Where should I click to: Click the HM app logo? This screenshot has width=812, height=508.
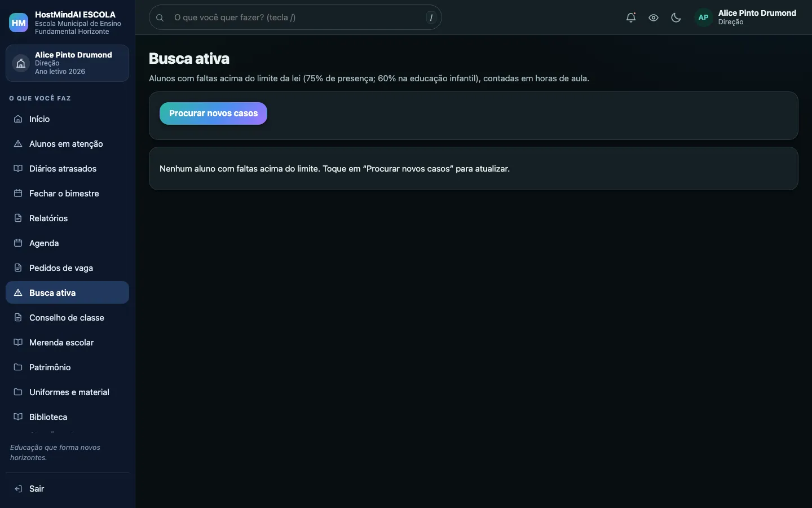click(x=19, y=23)
